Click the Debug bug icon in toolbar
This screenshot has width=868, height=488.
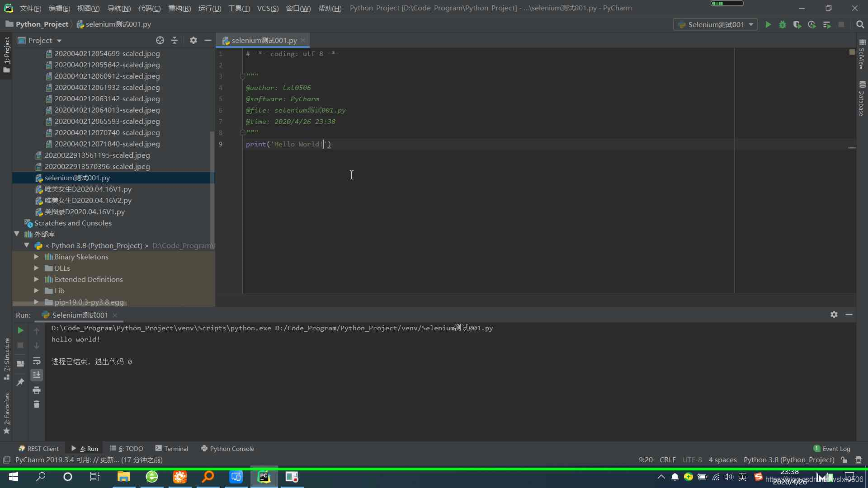tap(783, 24)
